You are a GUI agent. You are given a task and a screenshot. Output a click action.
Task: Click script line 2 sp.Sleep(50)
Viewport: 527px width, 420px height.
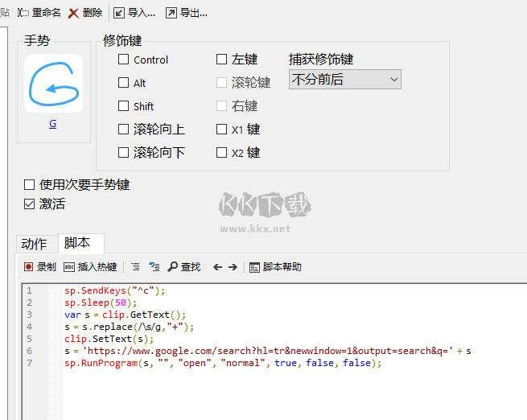[x=101, y=303]
